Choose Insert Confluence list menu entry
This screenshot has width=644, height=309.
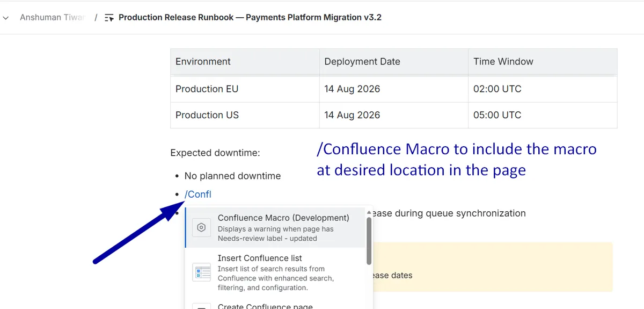(275, 272)
